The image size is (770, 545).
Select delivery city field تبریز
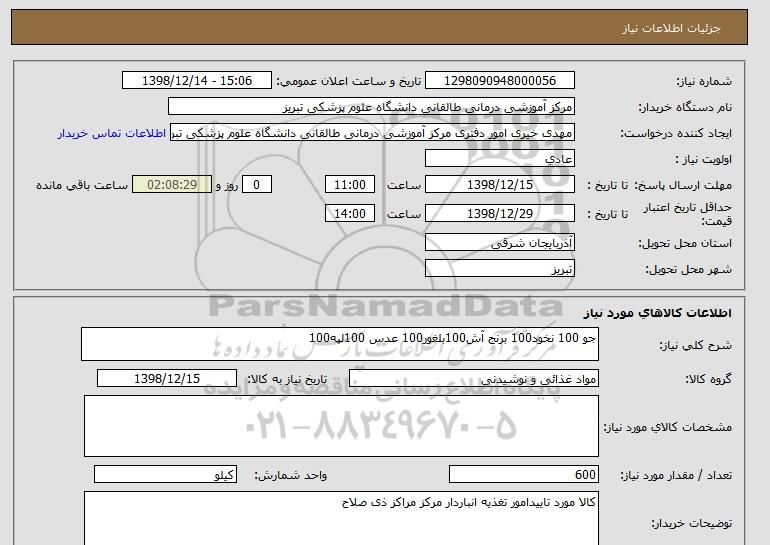499,269
